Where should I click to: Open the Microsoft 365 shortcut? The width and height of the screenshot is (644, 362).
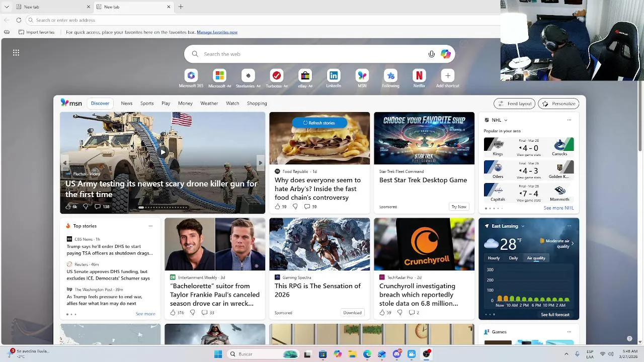pos(191,75)
